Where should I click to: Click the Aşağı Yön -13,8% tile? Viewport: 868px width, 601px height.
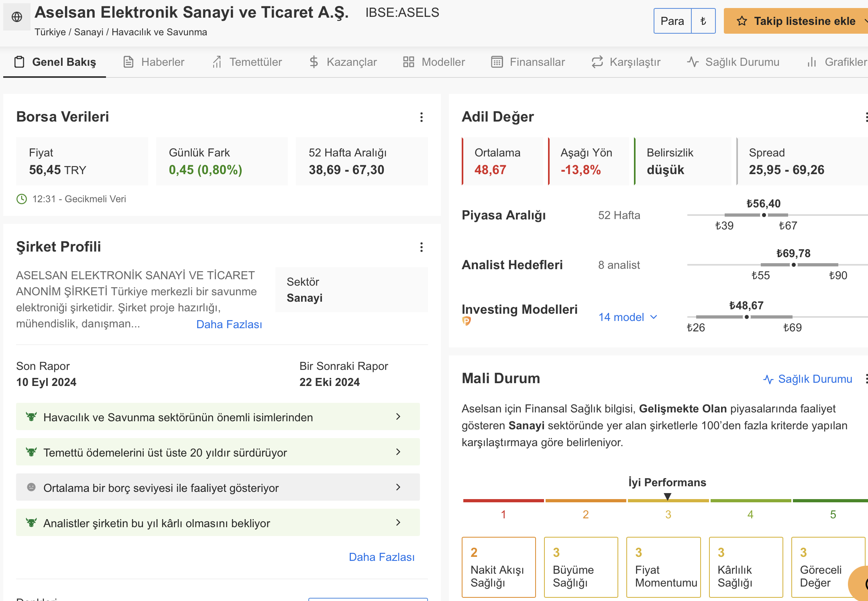pos(589,161)
